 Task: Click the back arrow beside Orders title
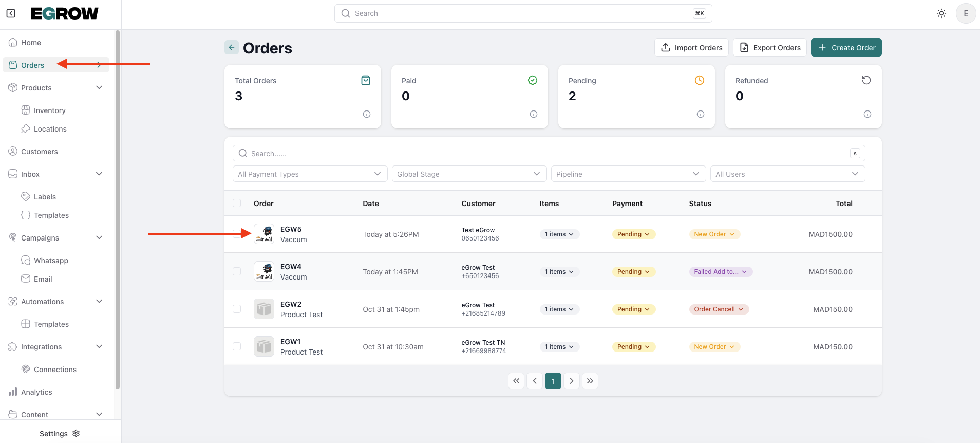pyautogui.click(x=232, y=48)
